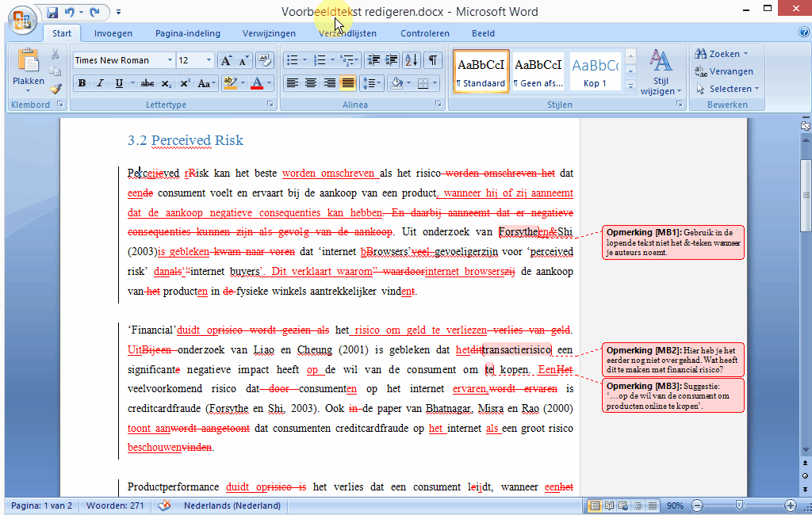
Task: Align text left
Action: pyautogui.click(x=293, y=83)
